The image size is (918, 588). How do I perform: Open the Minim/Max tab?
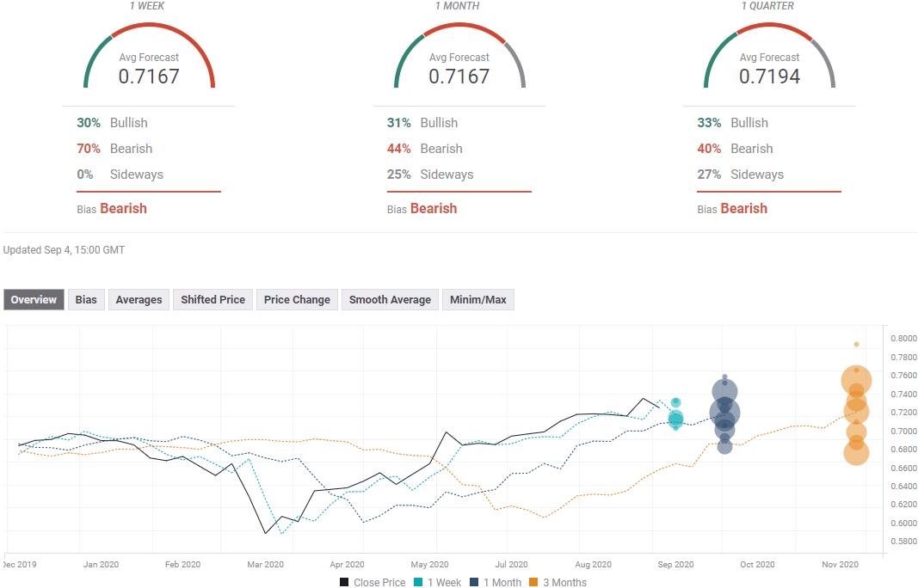point(478,299)
